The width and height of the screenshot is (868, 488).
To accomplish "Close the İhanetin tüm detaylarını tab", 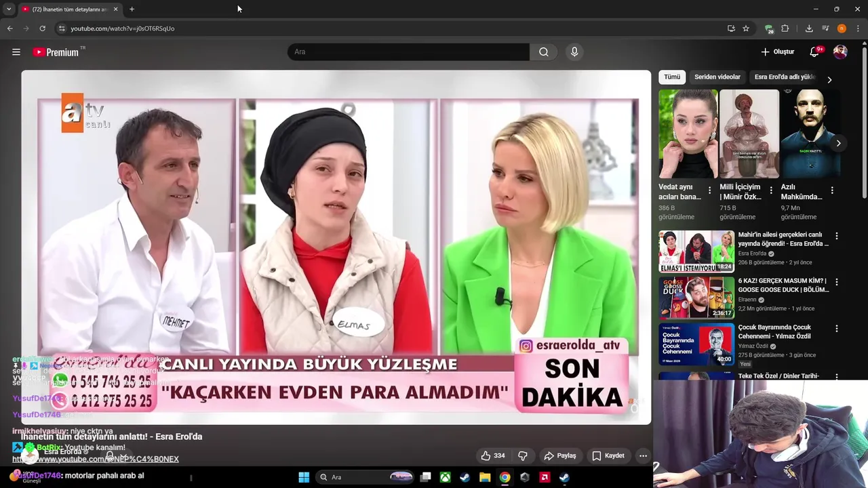I will pos(115,9).
